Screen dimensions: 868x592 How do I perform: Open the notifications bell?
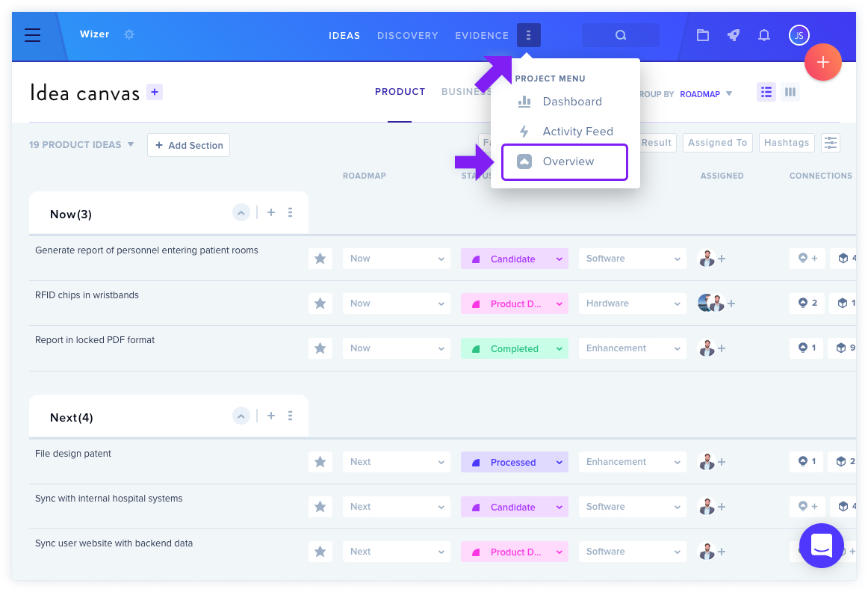pyautogui.click(x=764, y=35)
